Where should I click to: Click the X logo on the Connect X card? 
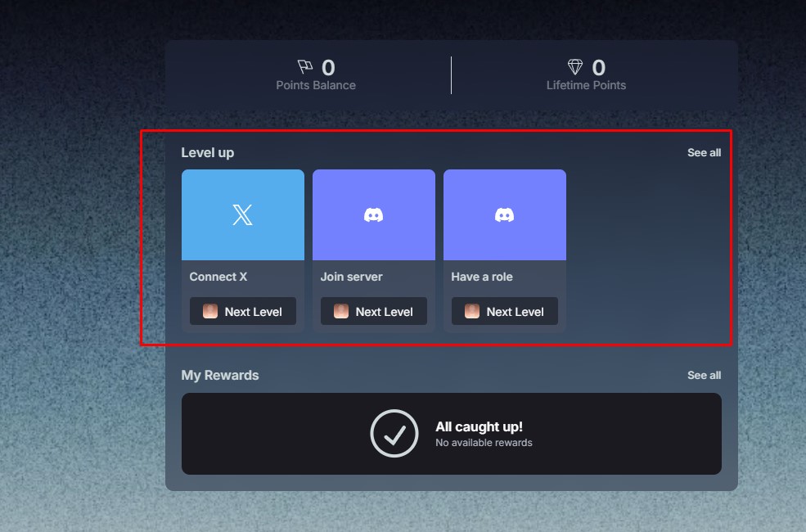click(242, 215)
